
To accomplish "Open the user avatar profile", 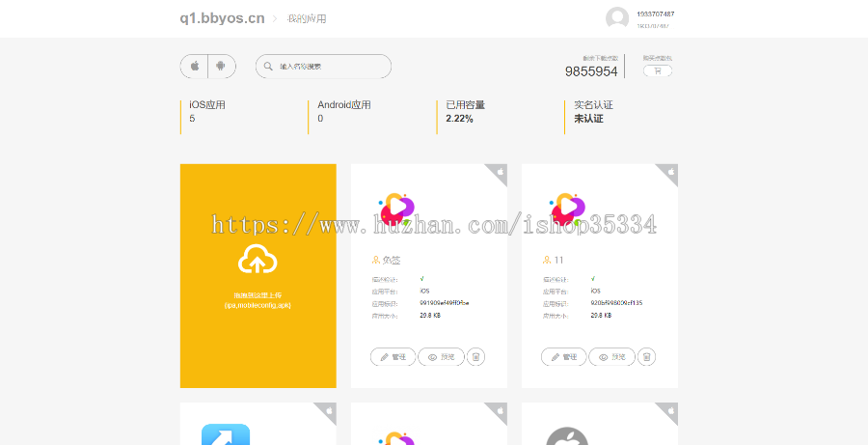I will click(617, 18).
